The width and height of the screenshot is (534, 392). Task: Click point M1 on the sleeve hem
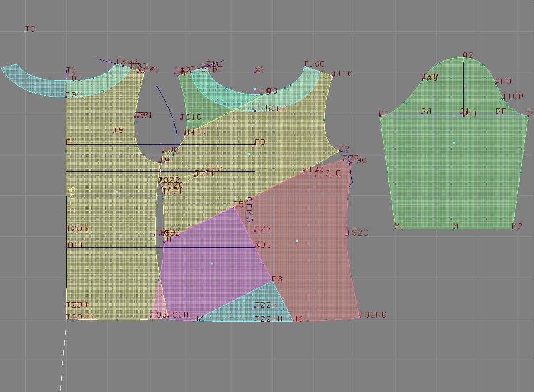pos(395,228)
